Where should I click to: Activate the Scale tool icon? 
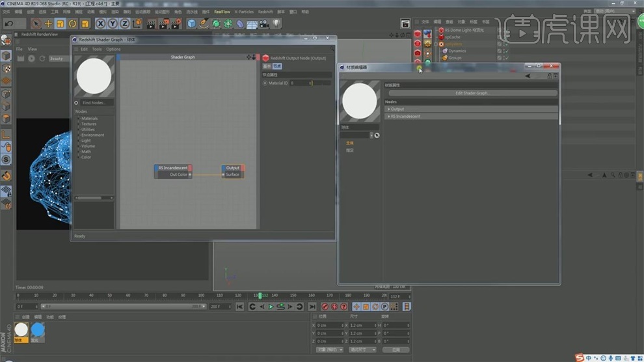coord(60,24)
